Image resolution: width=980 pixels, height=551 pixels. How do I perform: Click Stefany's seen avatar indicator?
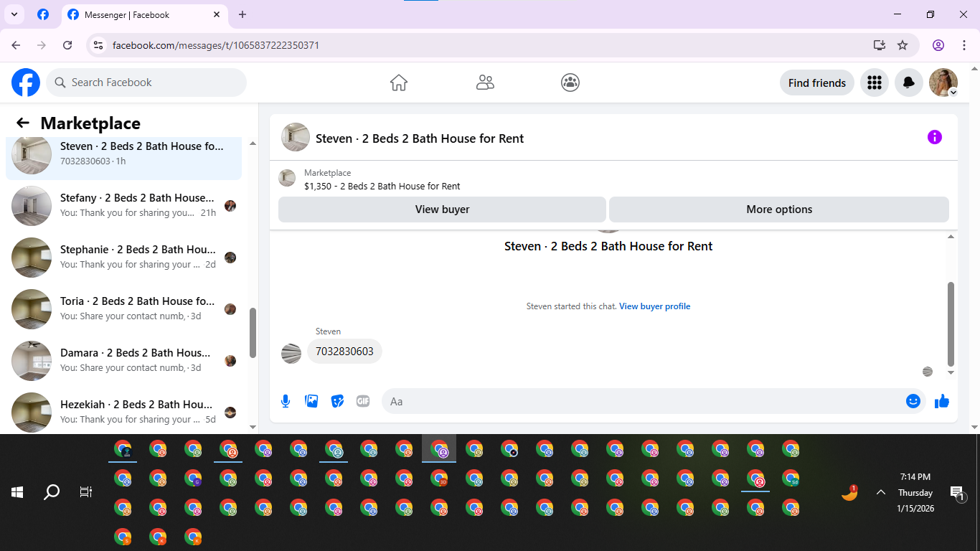[x=230, y=206]
